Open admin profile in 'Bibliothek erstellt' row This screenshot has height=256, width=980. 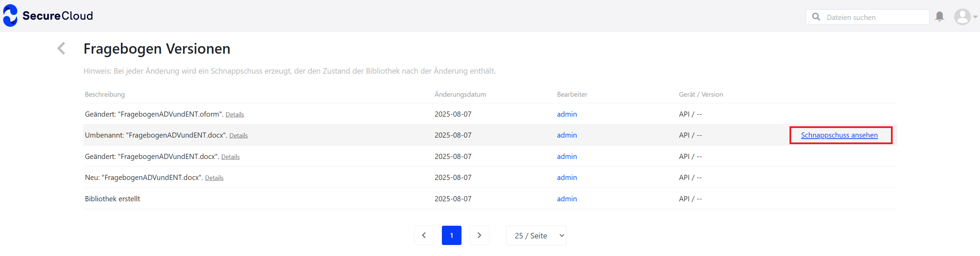point(566,199)
